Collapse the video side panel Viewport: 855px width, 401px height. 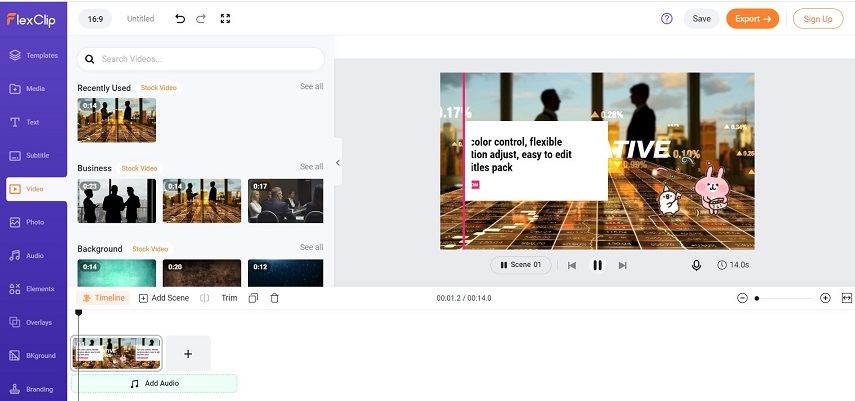coord(338,162)
